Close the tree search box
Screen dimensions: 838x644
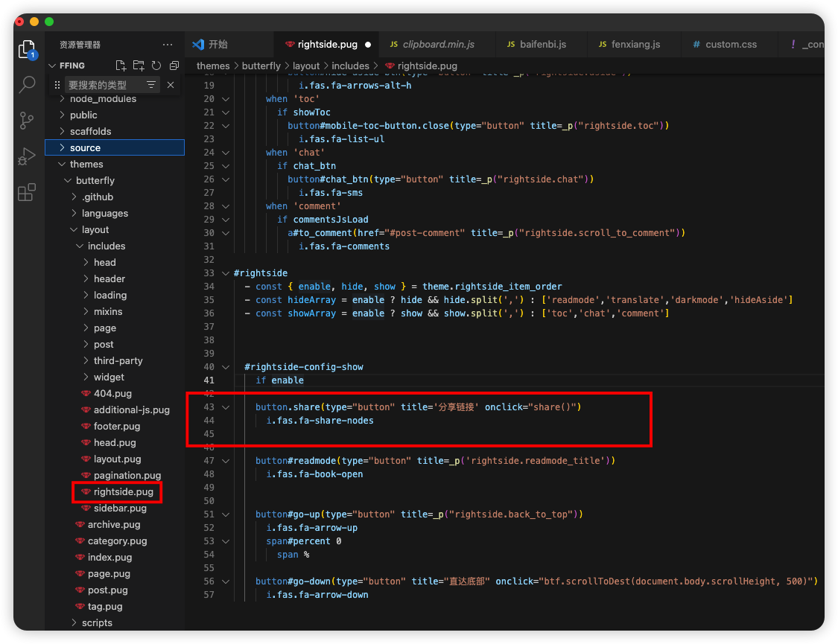tap(171, 85)
